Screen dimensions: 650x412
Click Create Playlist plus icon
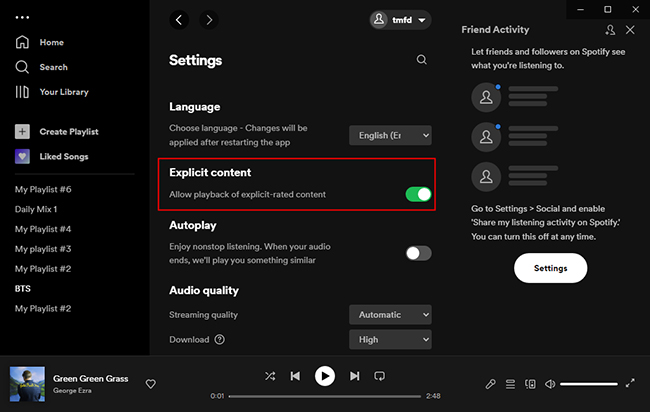tap(22, 132)
